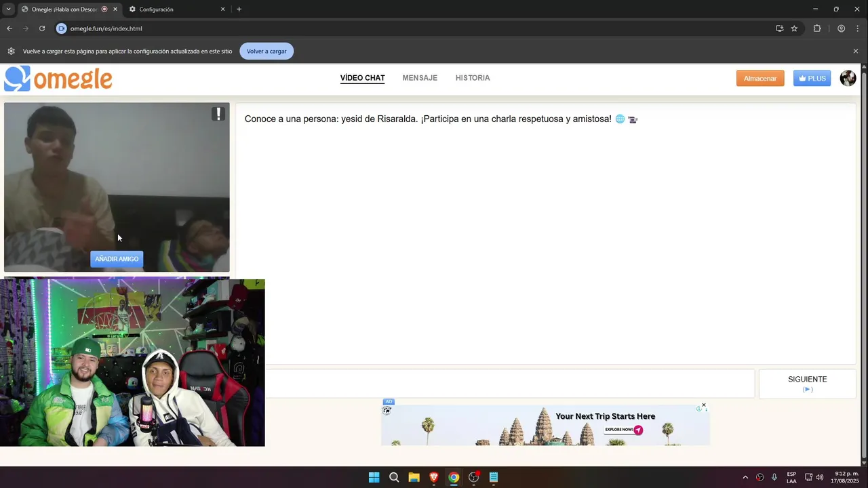Expand hidden system tray icons

point(745,477)
